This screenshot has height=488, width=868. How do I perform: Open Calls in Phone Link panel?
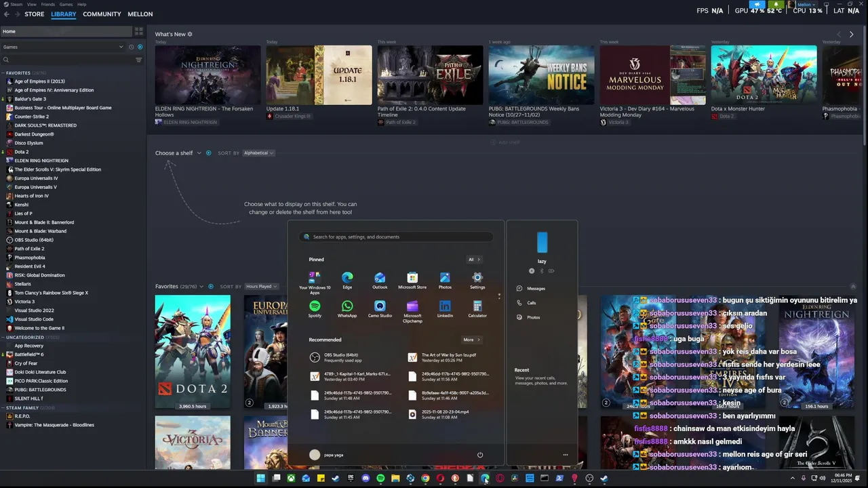click(527, 303)
